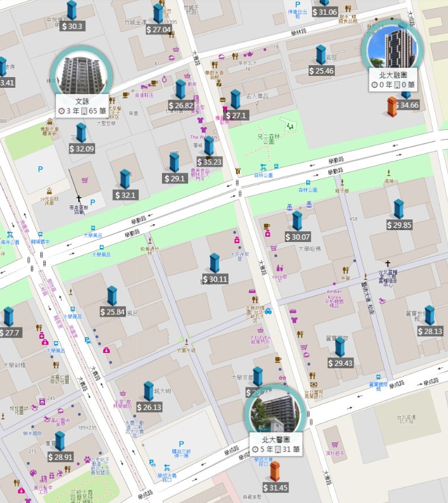Click the 台北富邦商業銀行 label
448x503 pixels.
point(314,394)
